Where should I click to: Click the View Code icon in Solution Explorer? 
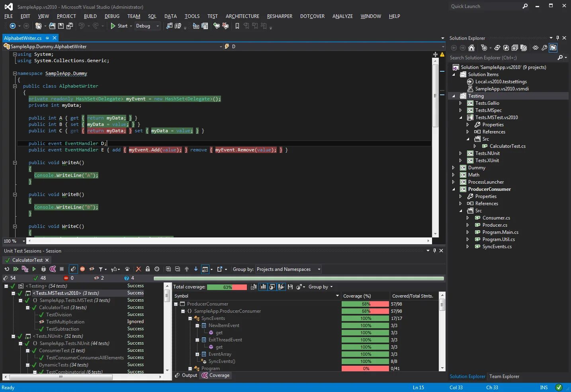pyautogui.click(x=536, y=48)
